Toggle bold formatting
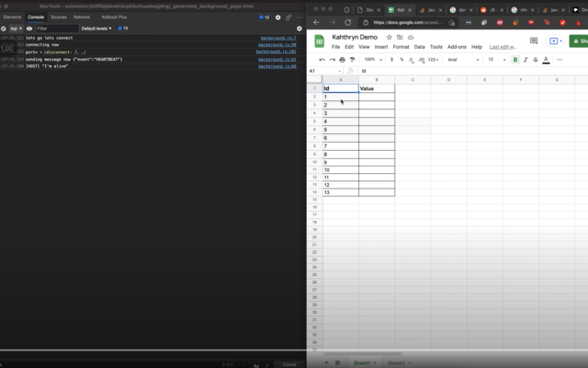Image resolution: width=588 pixels, height=368 pixels. pyautogui.click(x=514, y=60)
